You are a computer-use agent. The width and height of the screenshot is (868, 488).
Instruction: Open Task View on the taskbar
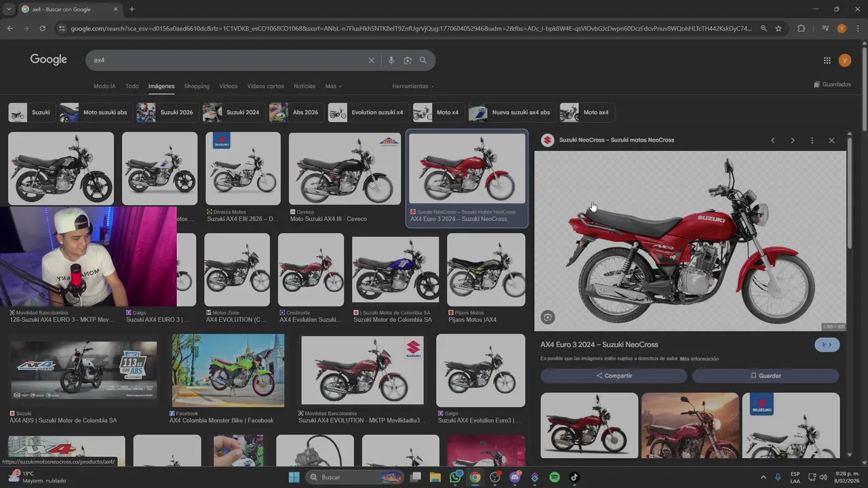[x=416, y=477]
